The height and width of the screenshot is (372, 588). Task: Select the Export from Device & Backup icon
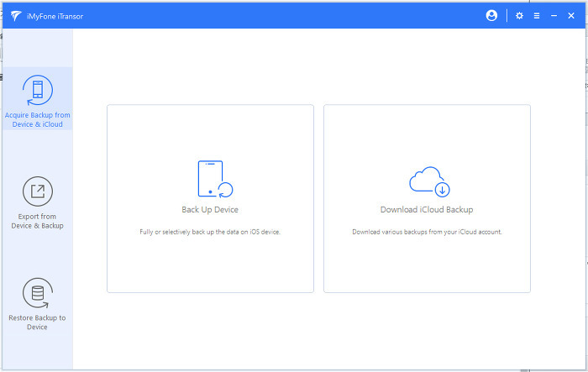point(38,191)
